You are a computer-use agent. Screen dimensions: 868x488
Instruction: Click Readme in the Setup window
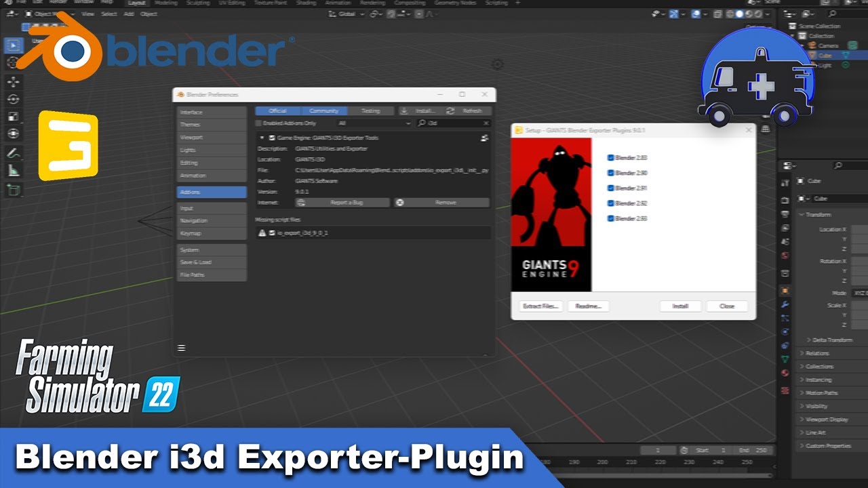588,306
